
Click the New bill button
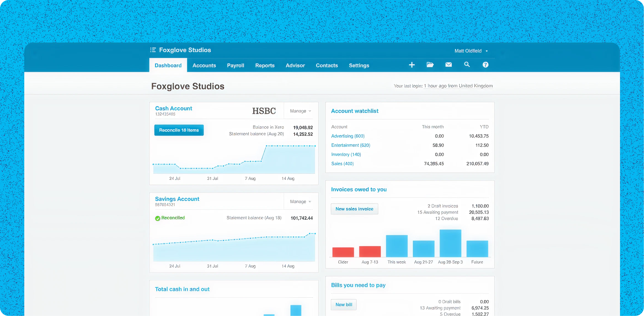[344, 305]
